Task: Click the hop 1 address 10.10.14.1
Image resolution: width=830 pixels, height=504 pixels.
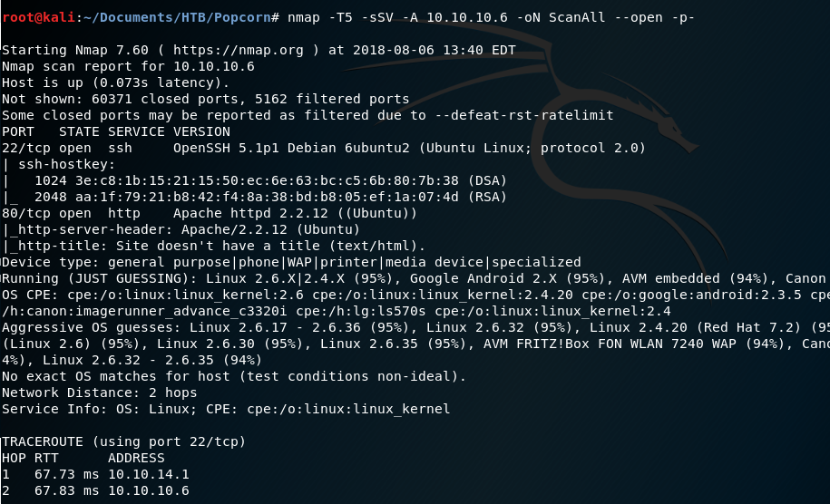Action: [148, 474]
